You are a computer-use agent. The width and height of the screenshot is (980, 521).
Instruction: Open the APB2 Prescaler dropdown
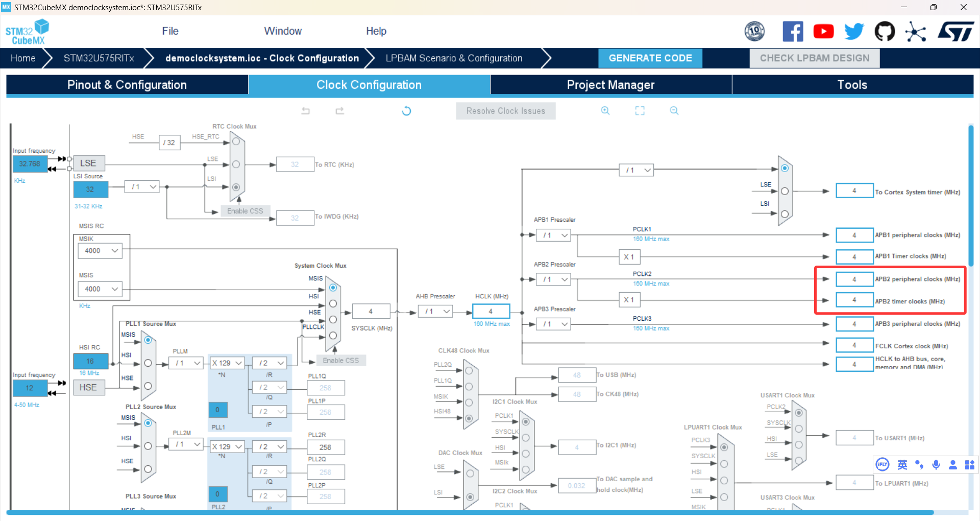[553, 279]
